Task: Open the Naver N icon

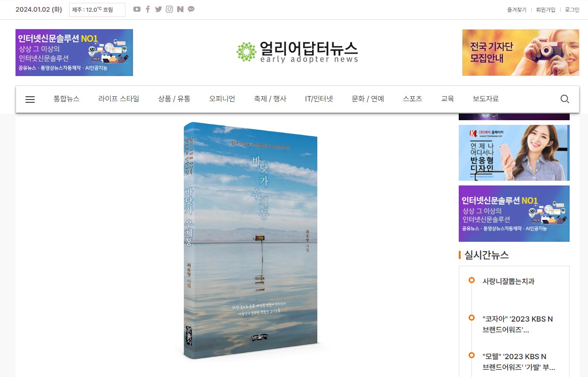Action: click(180, 9)
